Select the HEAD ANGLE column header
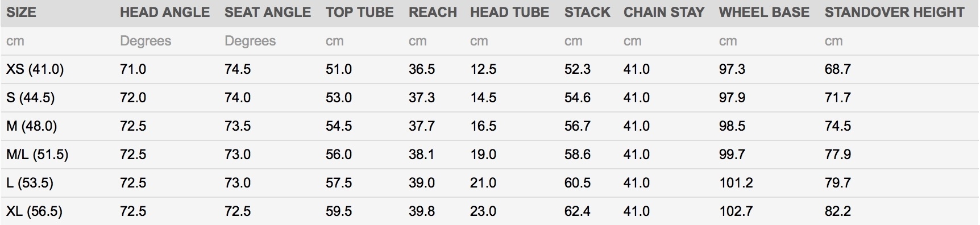Image resolution: width=980 pixels, height=225 pixels. (165, 12)
